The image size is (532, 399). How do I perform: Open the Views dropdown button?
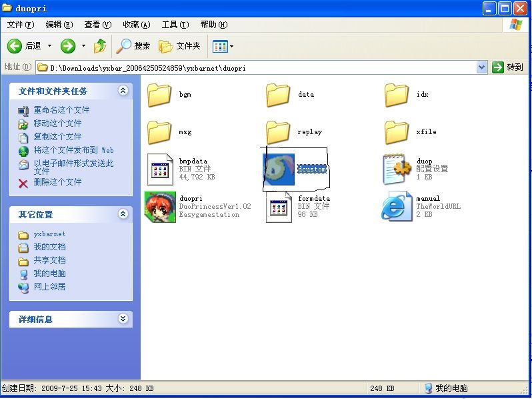tap(223, 46)
